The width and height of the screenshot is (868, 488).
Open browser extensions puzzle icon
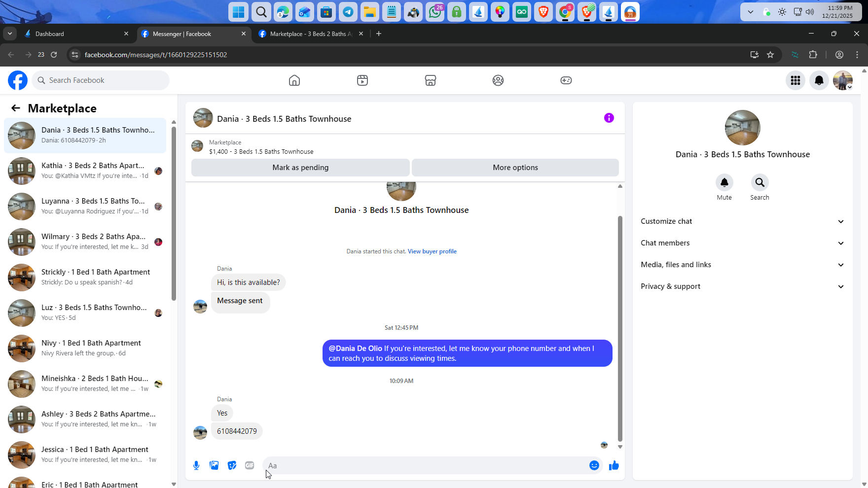point(813,55)
